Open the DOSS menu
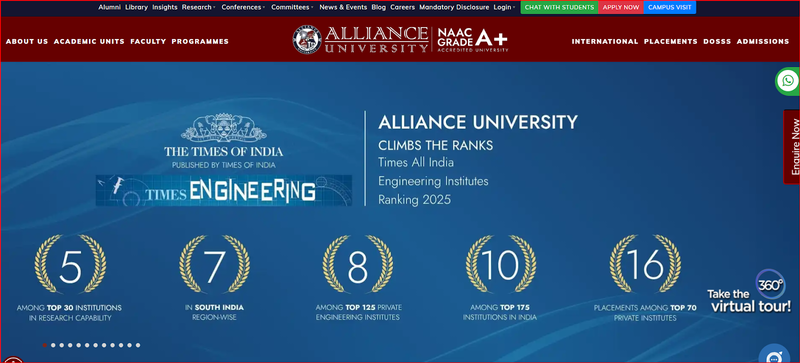Viewport: 800px width, 363px height. [x=717, y=41]
